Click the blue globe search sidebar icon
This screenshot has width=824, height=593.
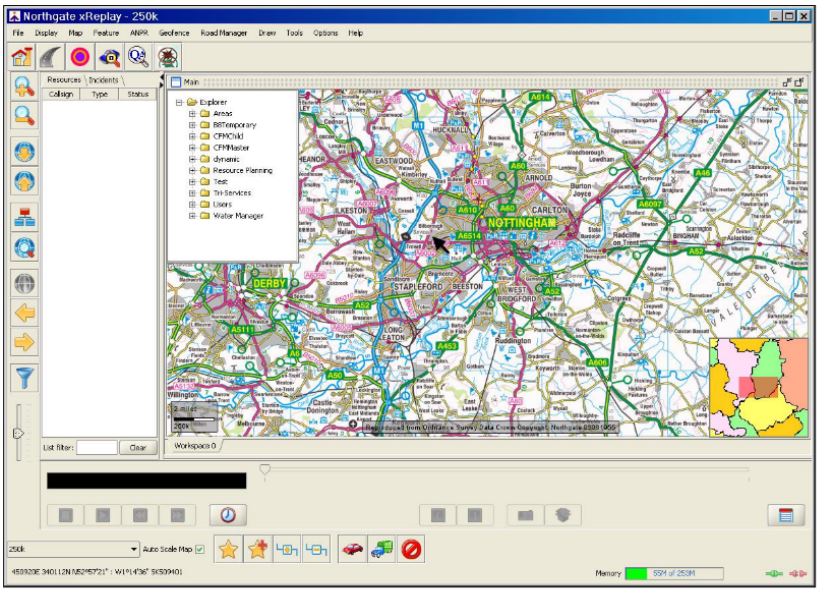24,247
